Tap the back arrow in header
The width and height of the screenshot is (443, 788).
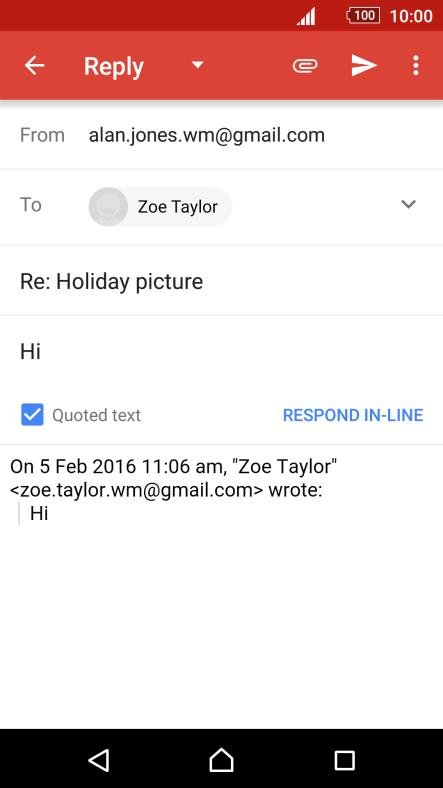[x=35, y=65]
